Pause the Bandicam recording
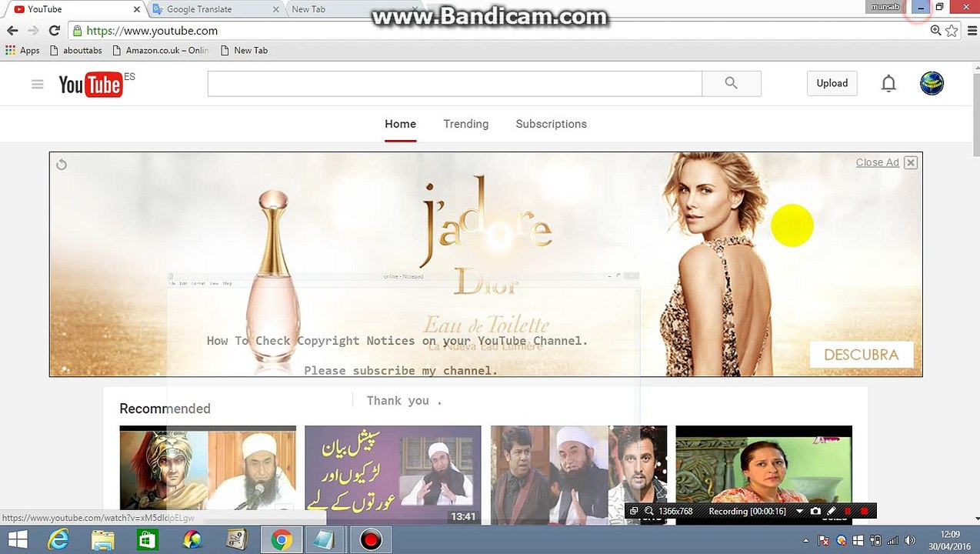 click(848, 511)
